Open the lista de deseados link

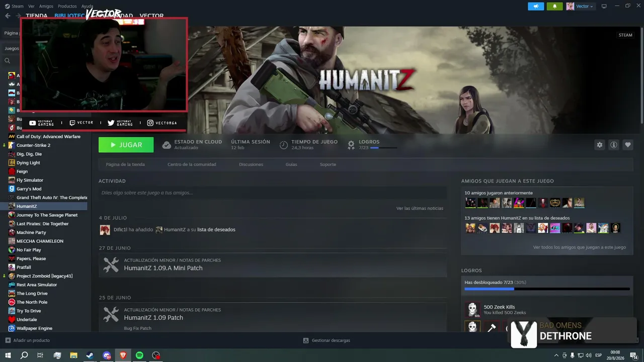(216, 230)
